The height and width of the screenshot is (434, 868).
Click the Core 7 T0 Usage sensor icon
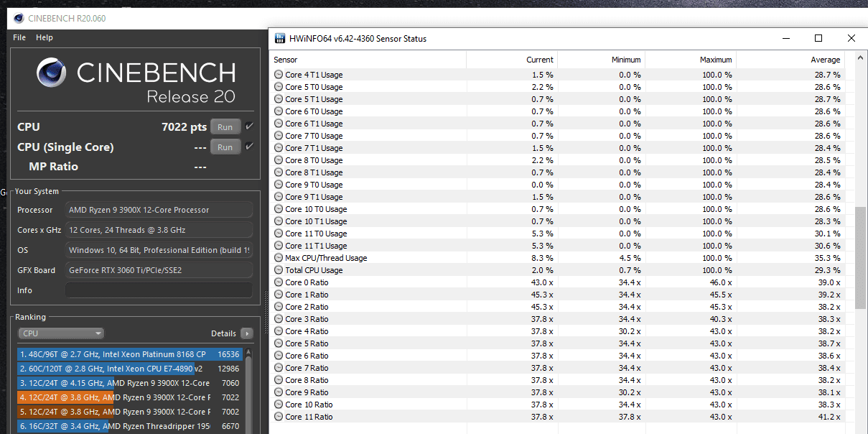[279, 136]
